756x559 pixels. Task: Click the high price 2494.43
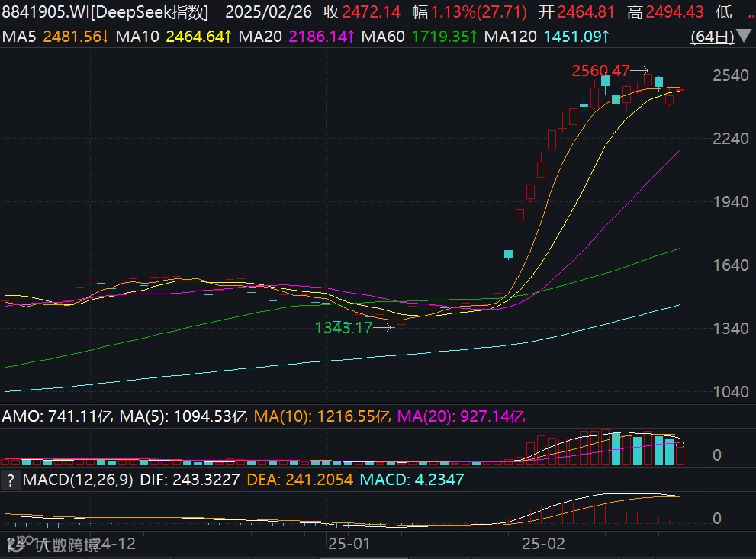point(674,11)
